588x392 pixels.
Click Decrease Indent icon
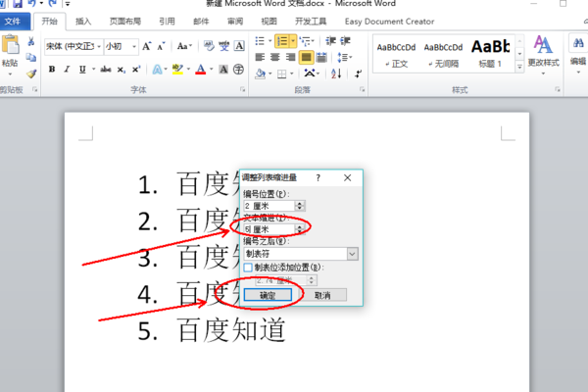tap(330, 40)
